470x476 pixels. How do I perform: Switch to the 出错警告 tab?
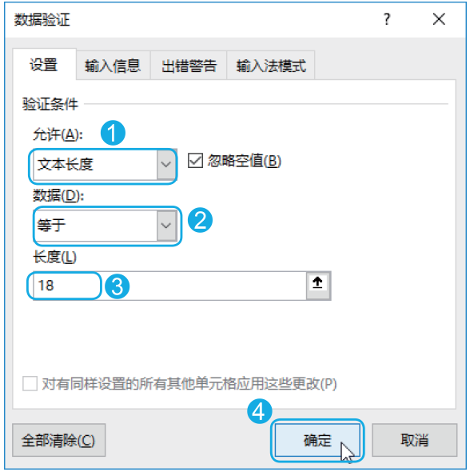coord(189,66)
